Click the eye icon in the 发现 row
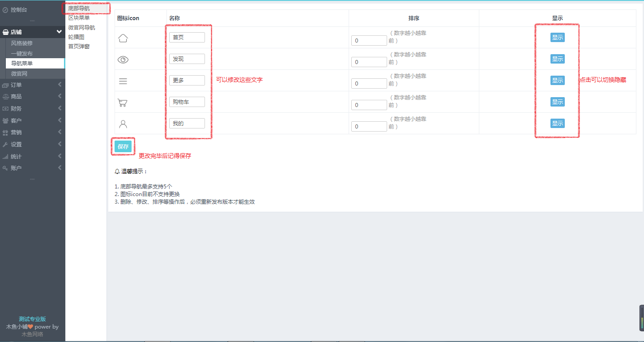The width and height of the screenshot is (644, 342). coord(123,60)
